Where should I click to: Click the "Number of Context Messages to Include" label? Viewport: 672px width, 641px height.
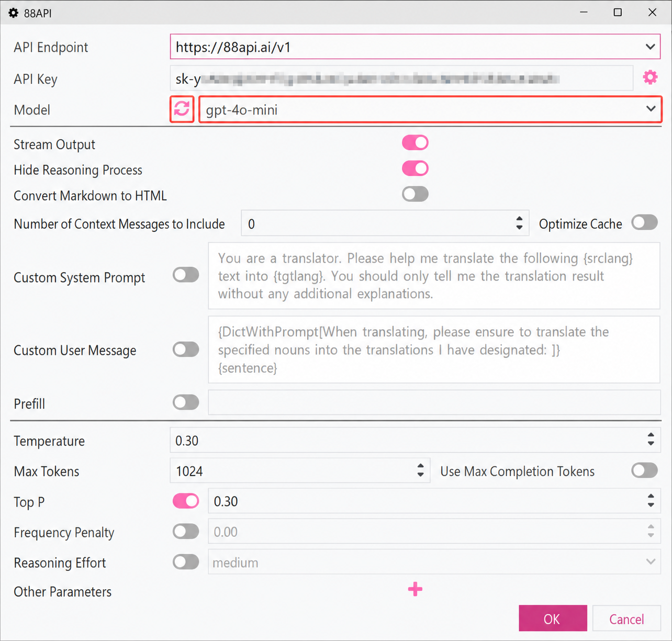tap(119, 224)
